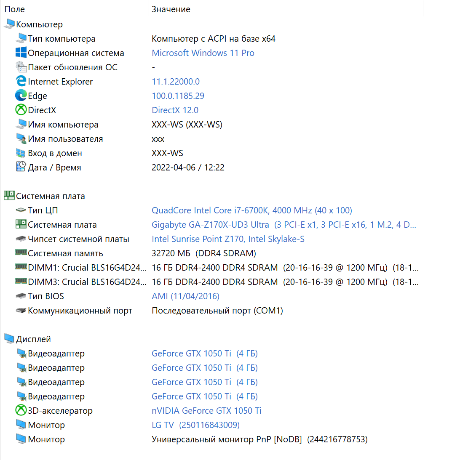Viewport: 476px width, 460px height.
Task: Click the Компьютер group icon
Action: [9, 24]
